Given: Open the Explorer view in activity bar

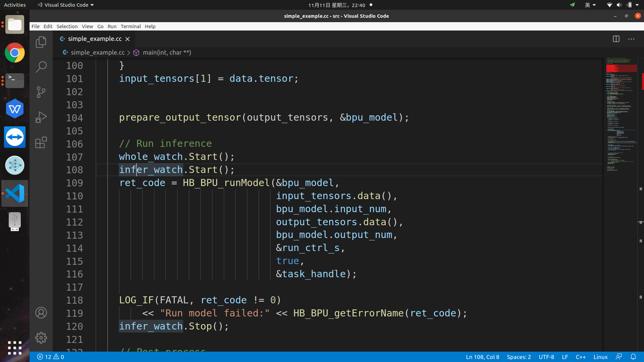Looking at the screenshot, I should coord(41,42).
